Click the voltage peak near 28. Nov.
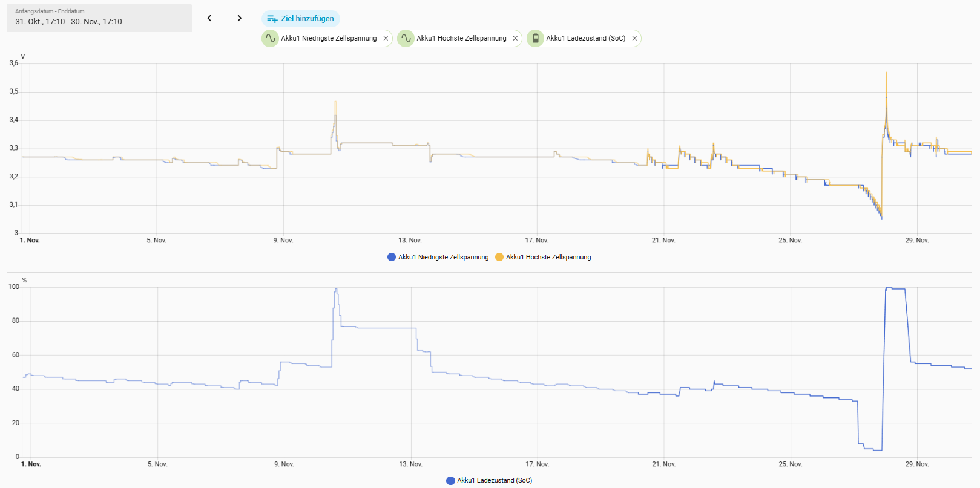Screen dimensions: 980x488 click(886, 73)
